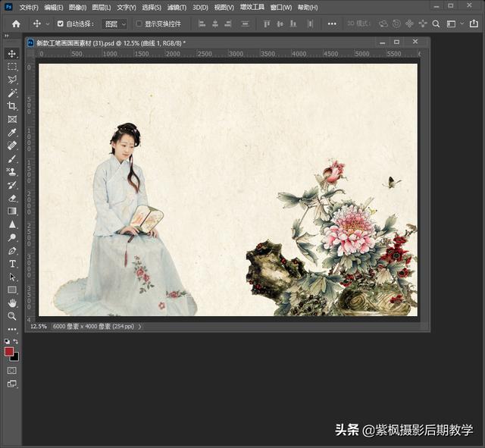Select the Crop tool
Image resolution: width=485 pixels, height=448 pixels.
(12, 106)
